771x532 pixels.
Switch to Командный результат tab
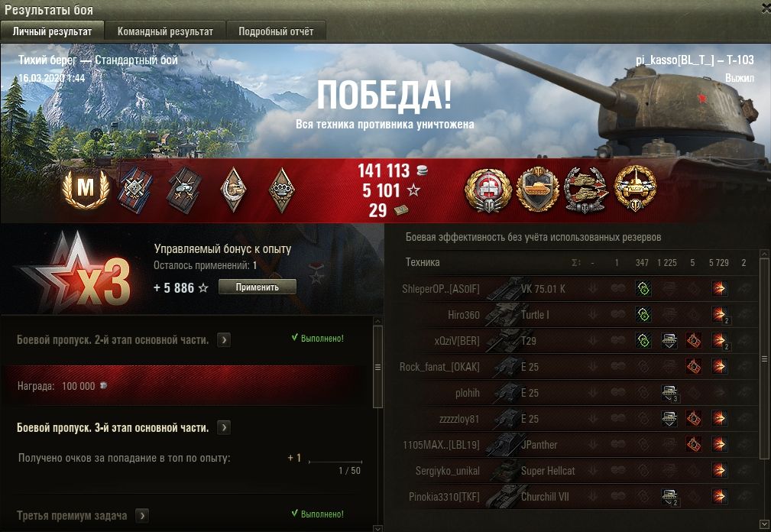click(165, 31)
